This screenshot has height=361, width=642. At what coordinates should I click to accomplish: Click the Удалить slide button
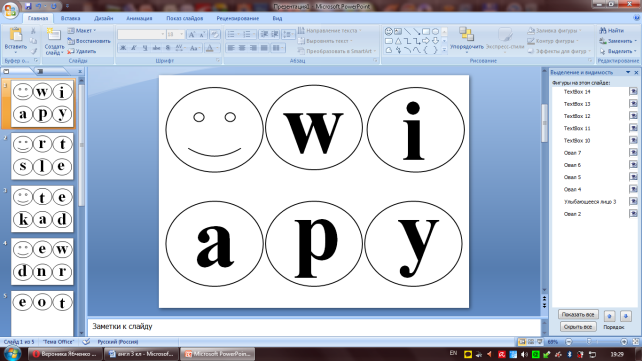click(82, 51)
